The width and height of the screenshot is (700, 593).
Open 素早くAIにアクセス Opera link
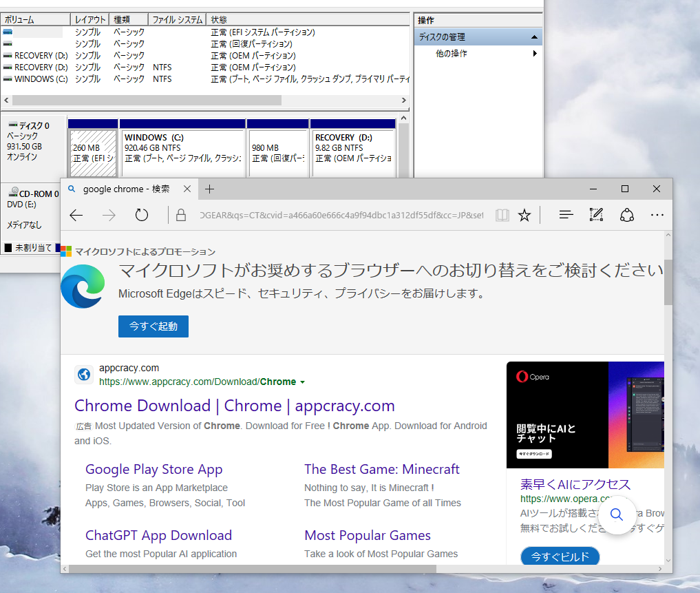[575, 484]
